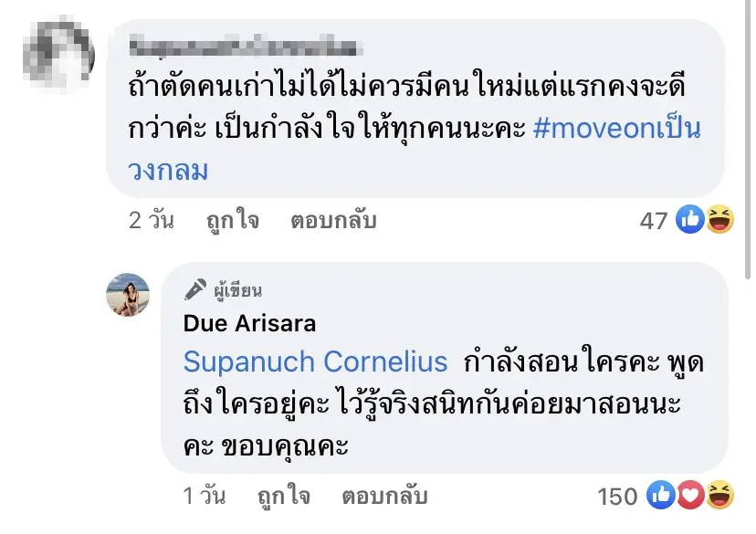
Task: Like Due Arisara's reply with ถูกใจ
Action: click(283, 497)
